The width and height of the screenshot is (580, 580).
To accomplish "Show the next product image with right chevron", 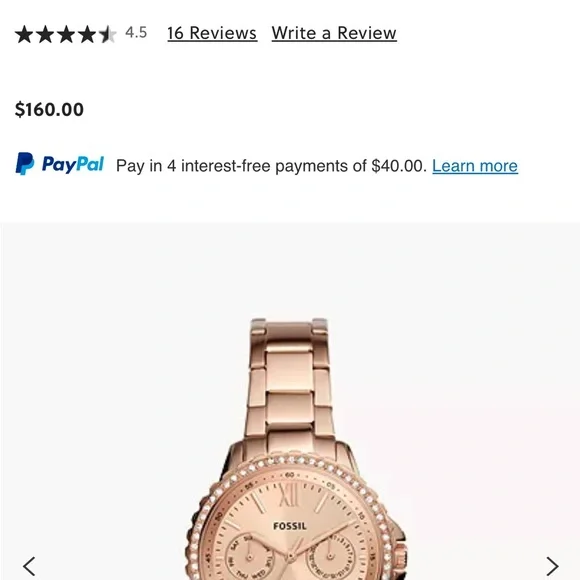I will pyautogui.click(x=552, y=566).
